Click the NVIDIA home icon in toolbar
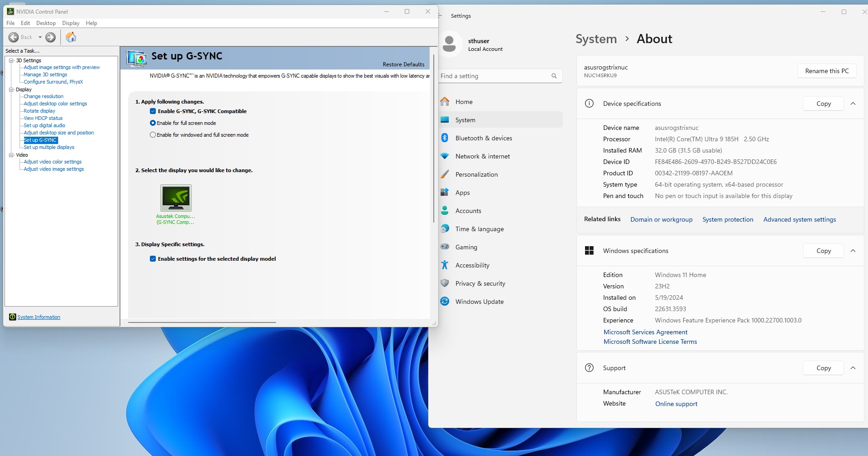 [x=71, y=37]
